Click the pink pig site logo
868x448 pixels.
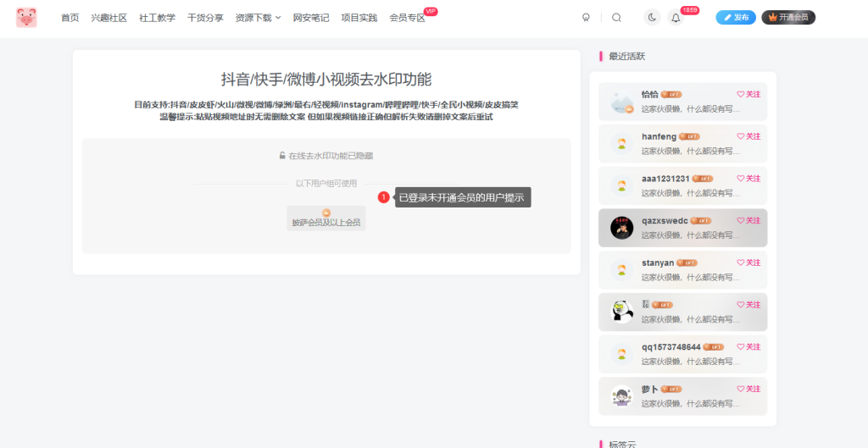click(26, 18)
